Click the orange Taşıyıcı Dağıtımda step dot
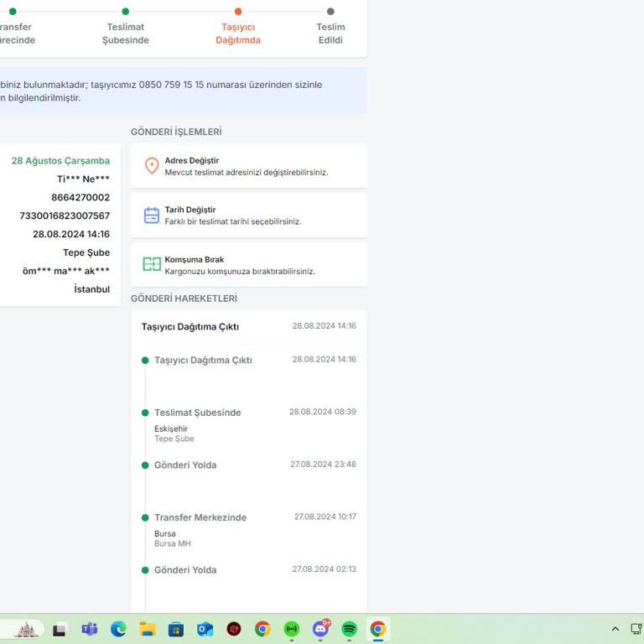Image resolution: width=644 pixels, height=644 pixels. (x=238, y=12)
